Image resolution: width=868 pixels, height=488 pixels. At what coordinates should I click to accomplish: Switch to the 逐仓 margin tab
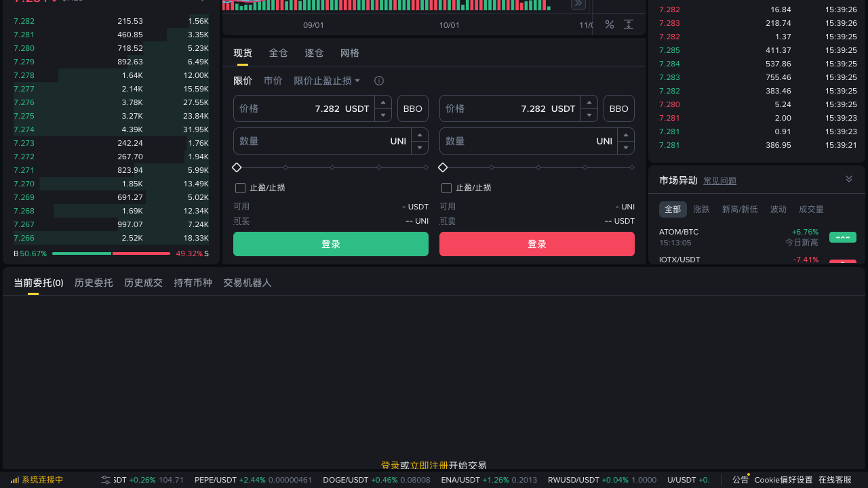pyautogui.click(x=314, y=53)
